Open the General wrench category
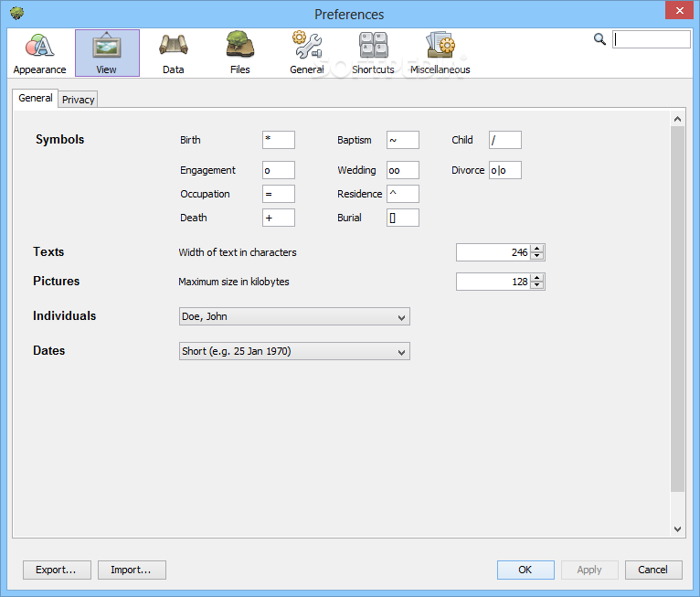Image resolution: width=700 pixels, height=597 pixels. [307, 53]
